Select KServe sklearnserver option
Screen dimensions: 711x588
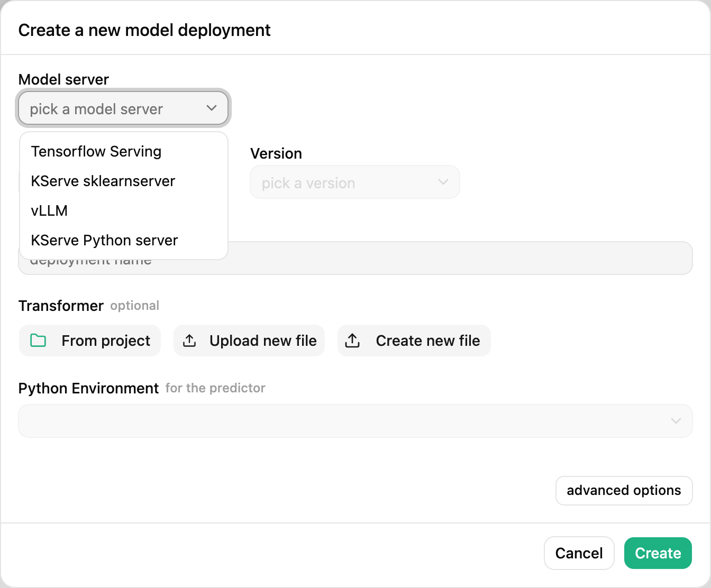pyautogui.click(x=124, y=181)
